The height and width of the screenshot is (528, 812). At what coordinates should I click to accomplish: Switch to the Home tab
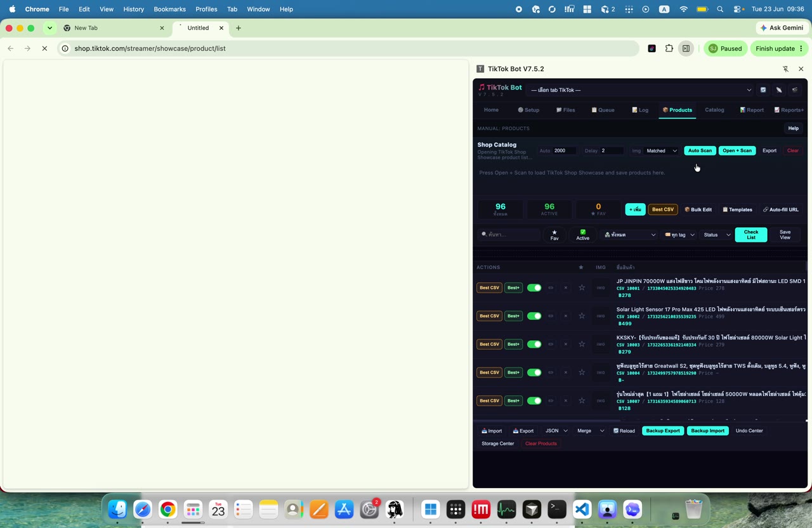coord(491,110)
